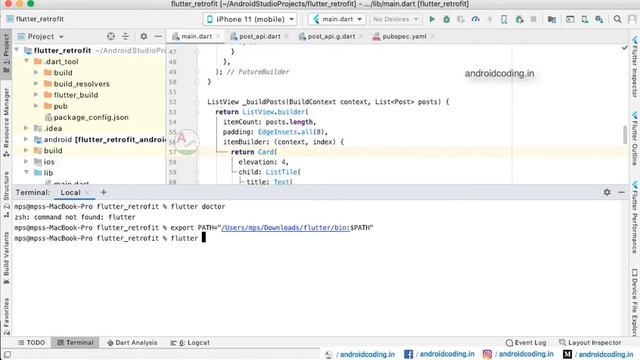Screen dimensions: 640x360
Task: Hide the Terminal panel with minus icon
Action: tap(621, 192)
